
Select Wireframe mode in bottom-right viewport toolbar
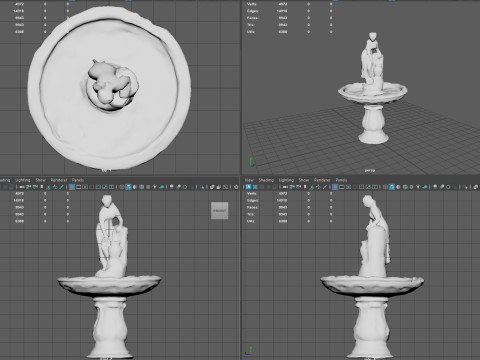[x=385, y=187]
